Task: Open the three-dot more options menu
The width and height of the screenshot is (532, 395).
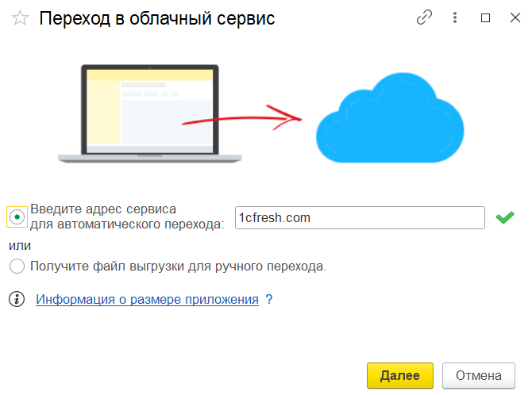Action: pos(454,18)
